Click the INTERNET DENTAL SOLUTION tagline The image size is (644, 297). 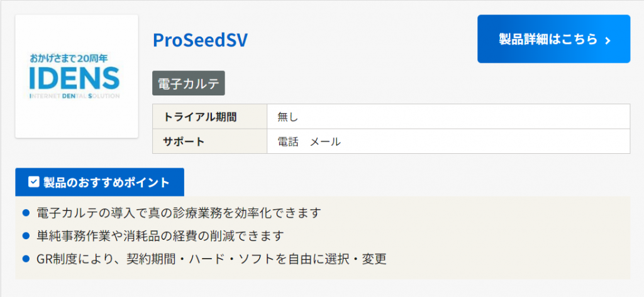(74, 96)
